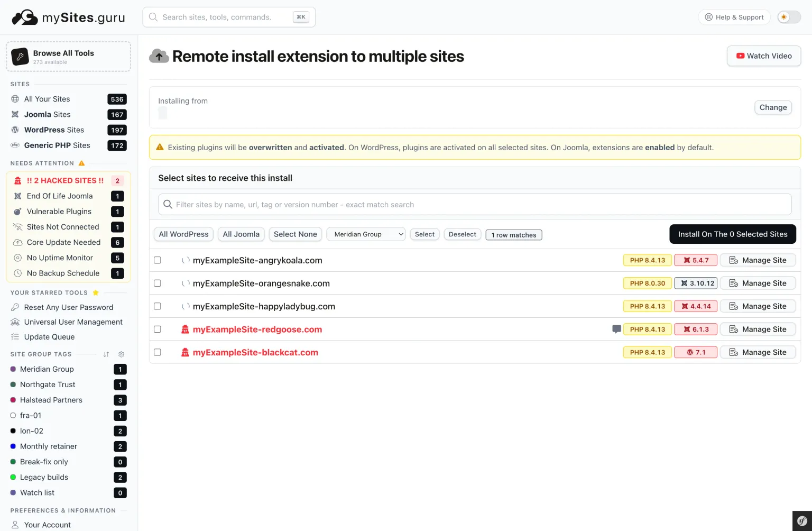Click the No Uptime Monitor icon

pyautogui.click(x=17, y=258)
